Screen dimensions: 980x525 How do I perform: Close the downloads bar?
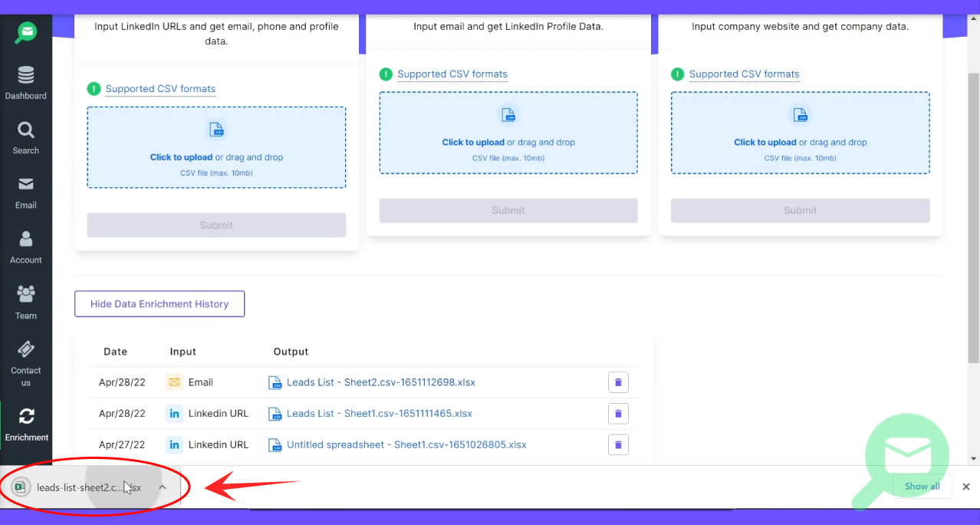pyautogui.click(x=966, y=487)
